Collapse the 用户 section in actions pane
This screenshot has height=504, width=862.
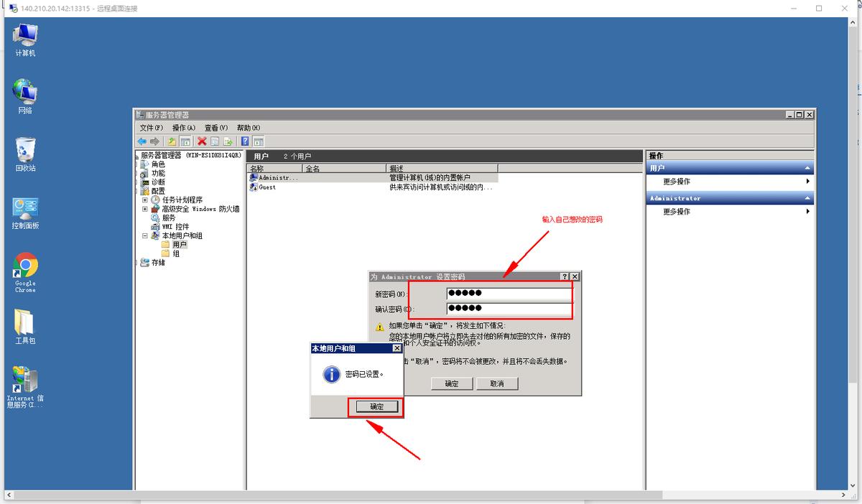(x=807, y=168)
